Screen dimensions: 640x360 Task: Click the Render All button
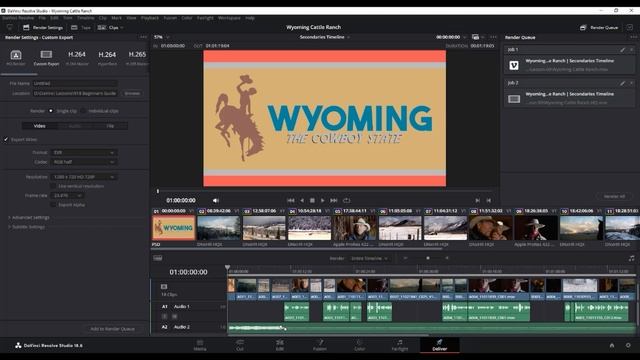tap(614, 196)
